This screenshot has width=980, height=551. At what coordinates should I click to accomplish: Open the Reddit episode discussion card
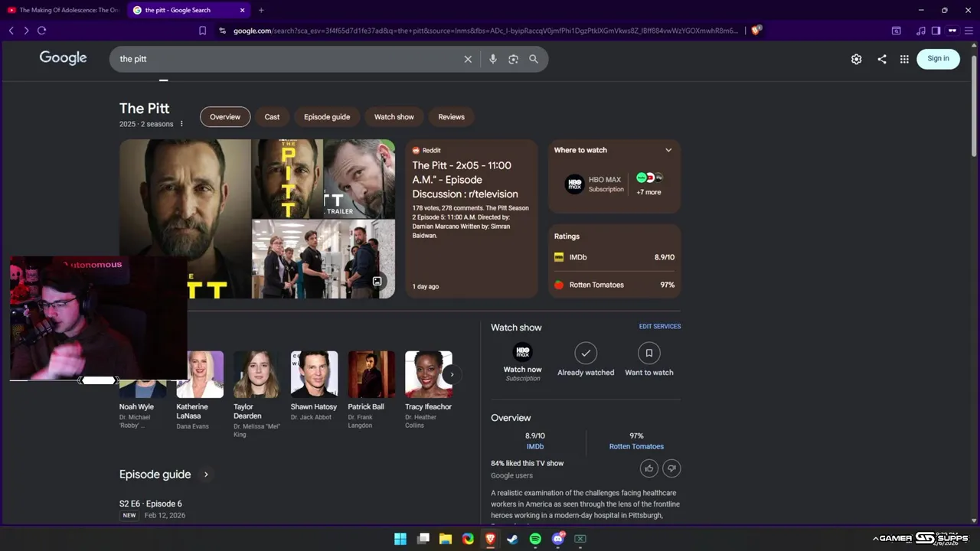coord(472,219)
